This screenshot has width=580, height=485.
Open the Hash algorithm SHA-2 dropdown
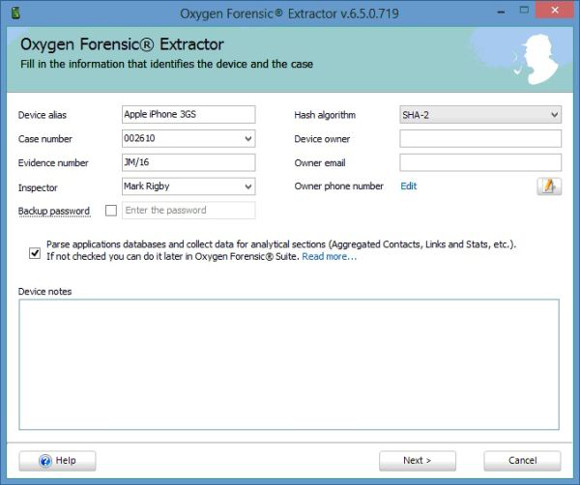480,115
